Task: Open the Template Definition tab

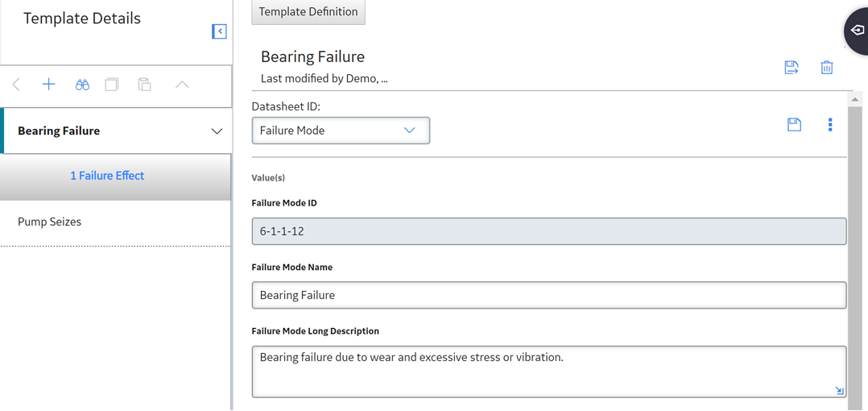Action: pyautogui.click(x=308, y=11)
